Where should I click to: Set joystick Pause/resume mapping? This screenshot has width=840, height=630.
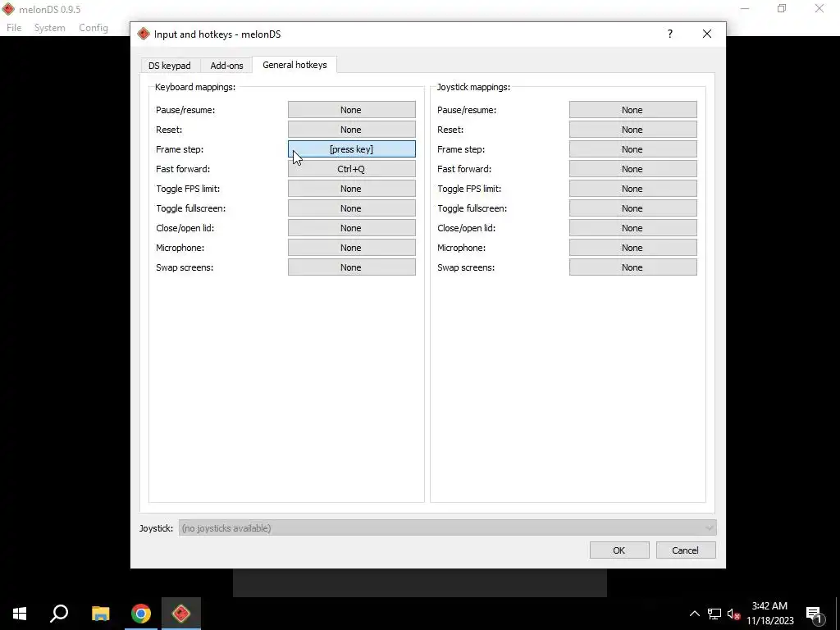tap(632, 110)
